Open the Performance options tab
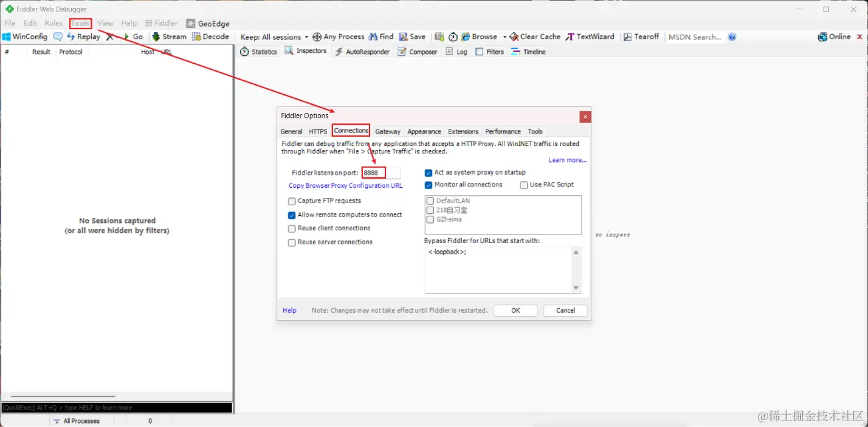 (x=503, y=131)
